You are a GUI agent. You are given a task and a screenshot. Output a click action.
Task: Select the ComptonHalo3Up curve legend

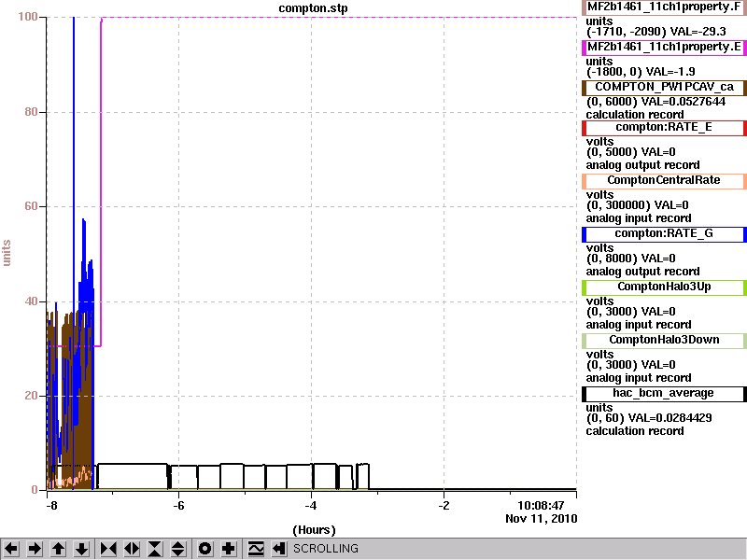[x=664, y=287]
